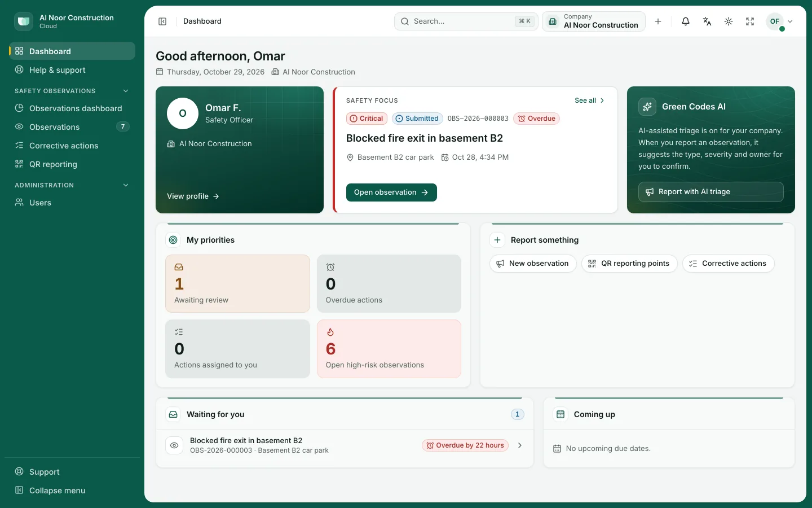Click the My priorities target icon
The width and height of the screenshot is (812, 508).
pyautogui.click(x=173, y=240)
